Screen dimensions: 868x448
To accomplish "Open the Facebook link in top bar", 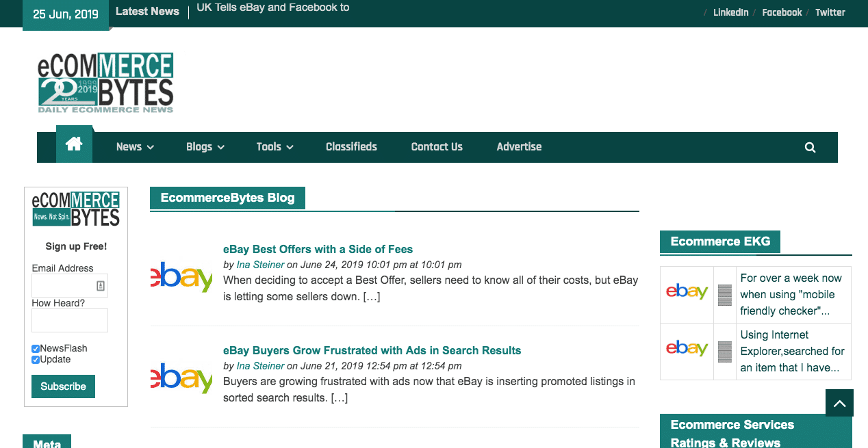I will tap(782, 12).
